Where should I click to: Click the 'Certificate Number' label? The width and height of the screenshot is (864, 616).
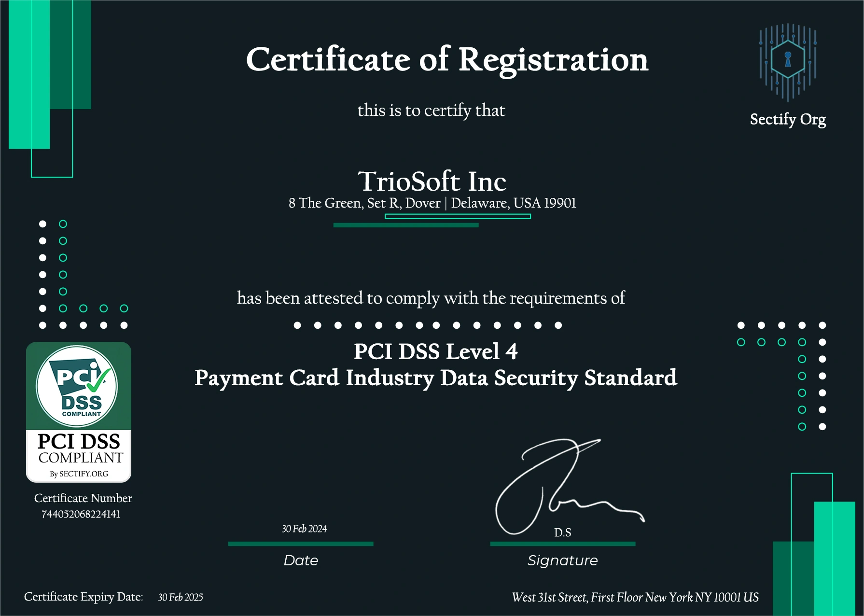(83, 498)
